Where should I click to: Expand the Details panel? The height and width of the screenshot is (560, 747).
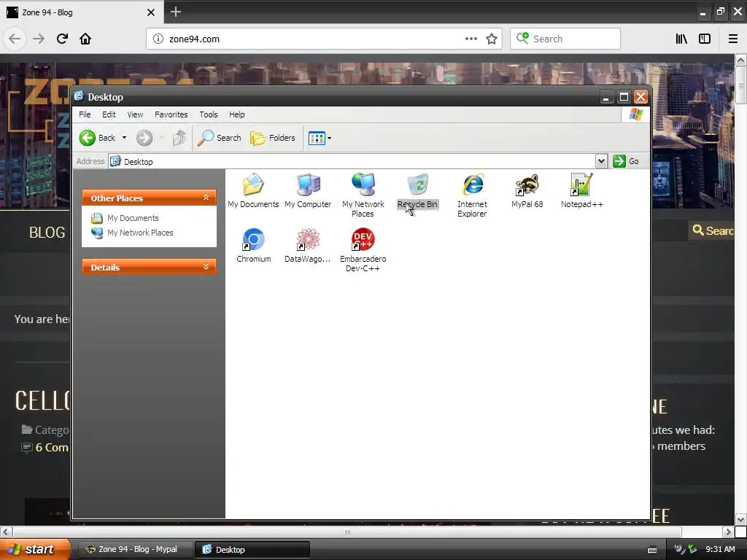pyautogui.click(x=206, y=267)
